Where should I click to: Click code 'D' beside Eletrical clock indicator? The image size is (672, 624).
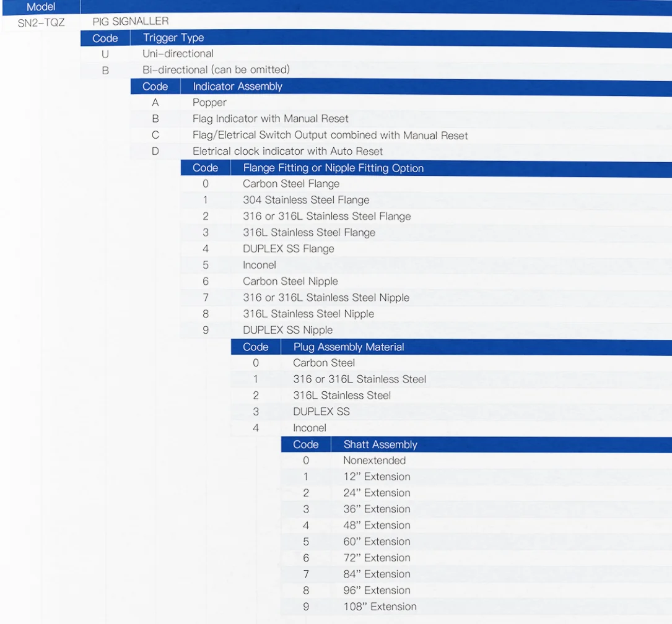tap(155, 152)
